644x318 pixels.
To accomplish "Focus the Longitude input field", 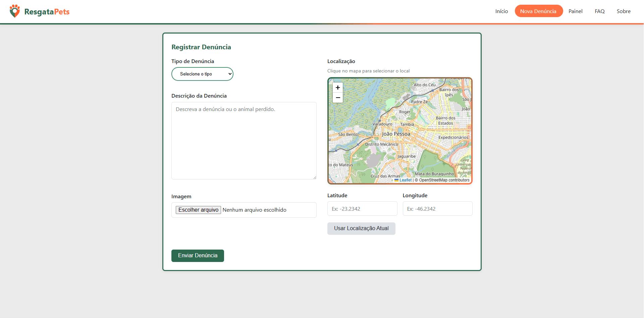I will click(x=437, y=209).
